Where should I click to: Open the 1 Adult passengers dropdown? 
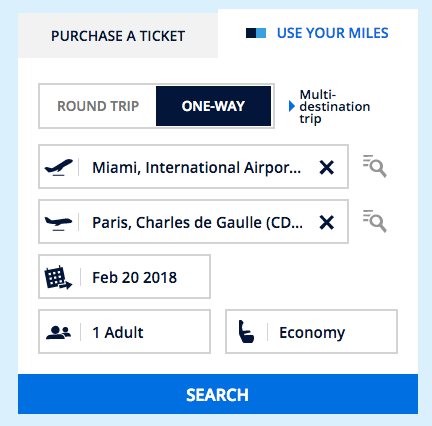point(124,332)
